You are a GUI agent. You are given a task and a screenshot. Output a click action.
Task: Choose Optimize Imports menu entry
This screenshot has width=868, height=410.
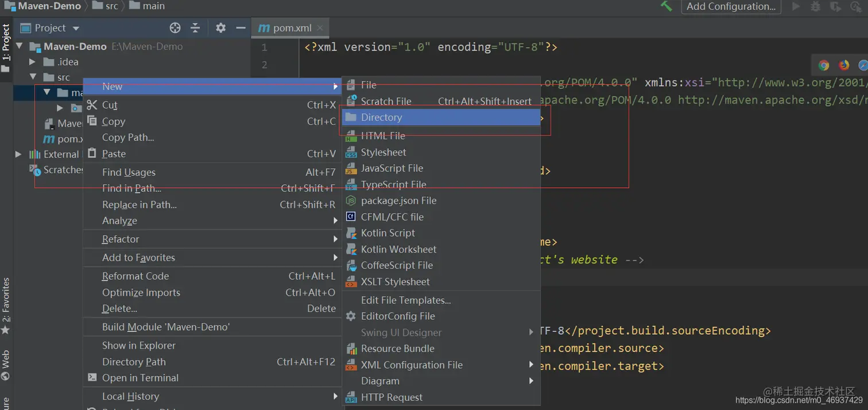[212, 292]
